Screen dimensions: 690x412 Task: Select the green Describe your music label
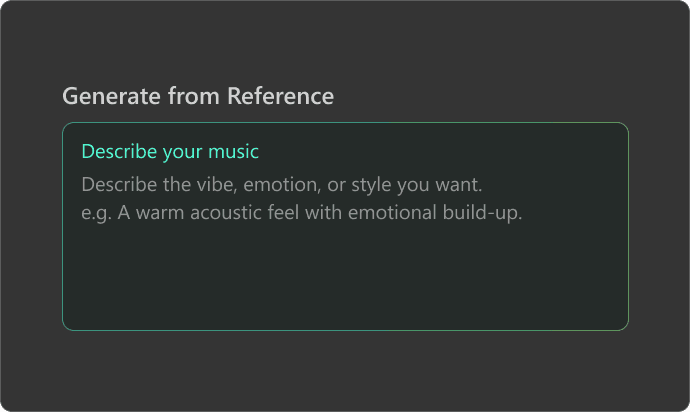170,151
